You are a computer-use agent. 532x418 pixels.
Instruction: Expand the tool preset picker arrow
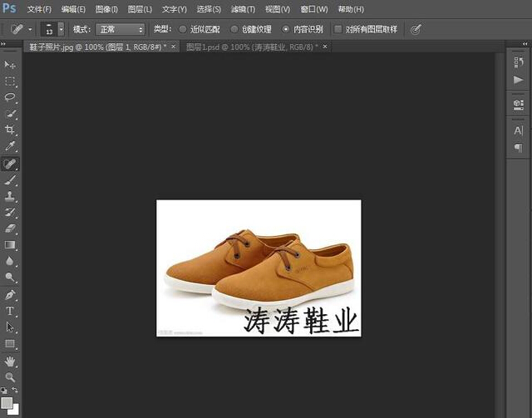point(31,29)
